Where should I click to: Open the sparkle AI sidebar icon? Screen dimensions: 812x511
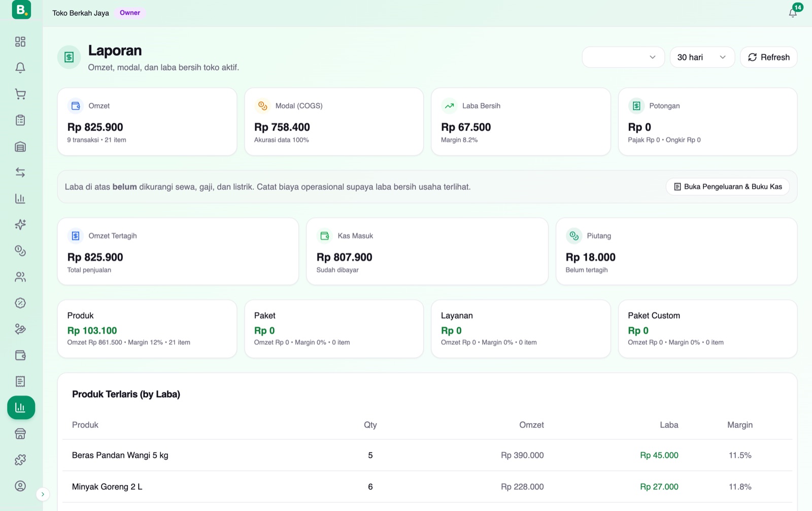[x=20, y=224]
